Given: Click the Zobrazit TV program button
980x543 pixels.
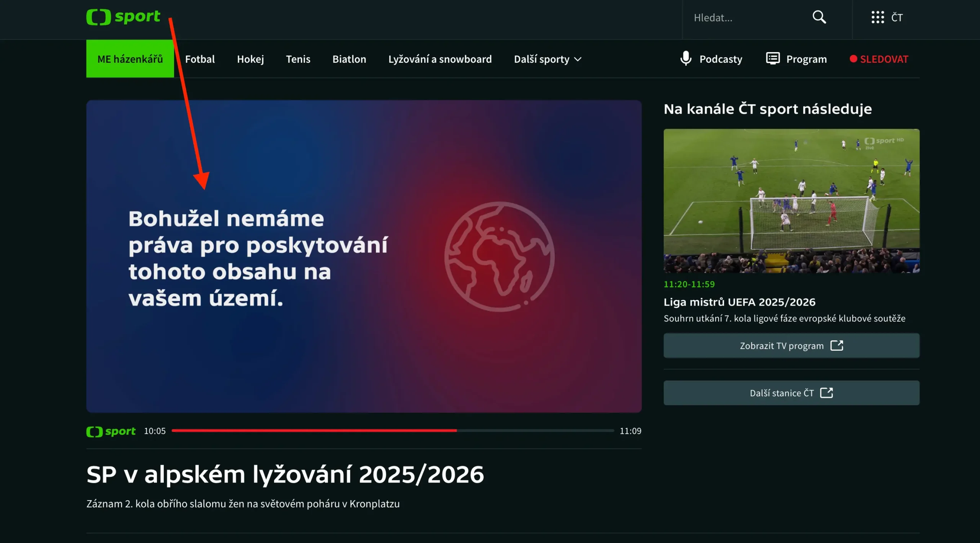Looking at the screenshot, I should tap(791, 345).
